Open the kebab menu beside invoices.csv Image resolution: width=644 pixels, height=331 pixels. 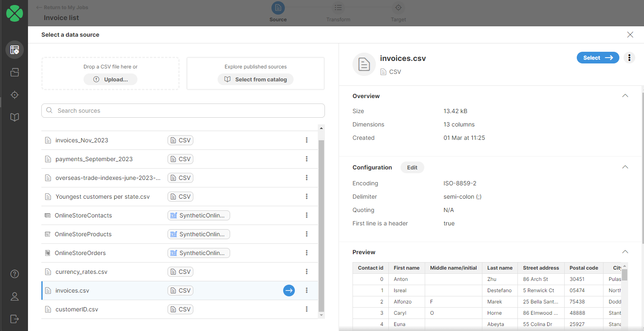tap(307, 290)
